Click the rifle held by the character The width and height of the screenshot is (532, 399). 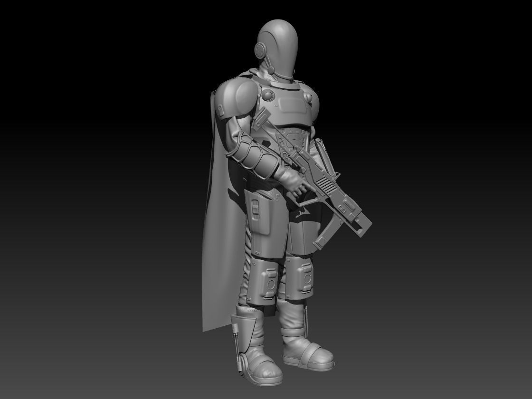point(312,175)
